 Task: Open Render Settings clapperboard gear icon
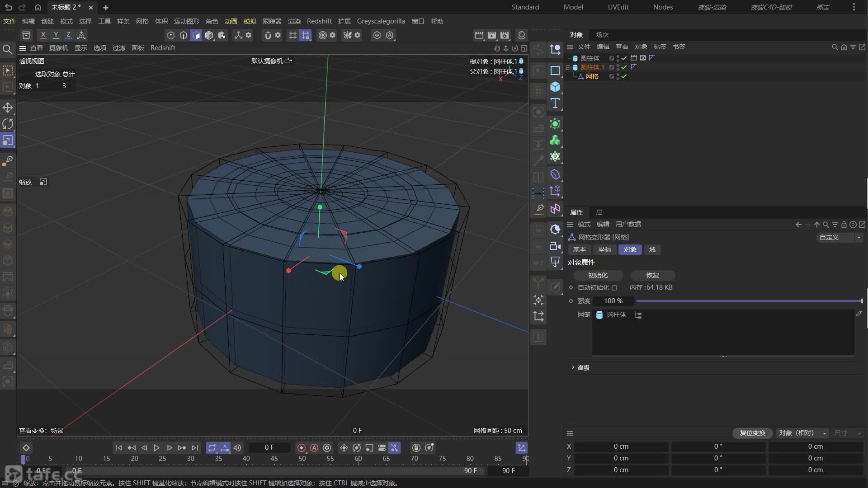click(505, 35)
